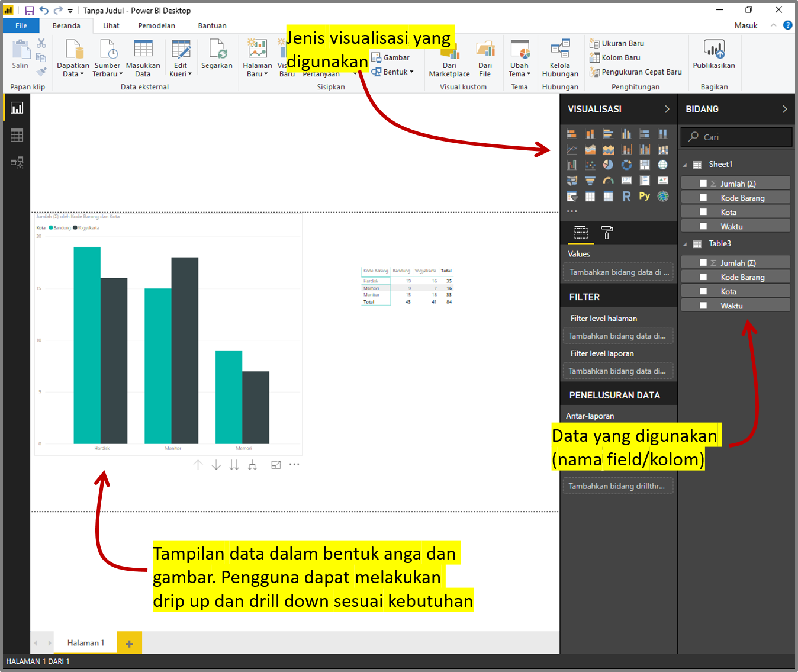Viewport: 798px width, 672px height.
Task: Open the File menu
Action: [21, 25]
